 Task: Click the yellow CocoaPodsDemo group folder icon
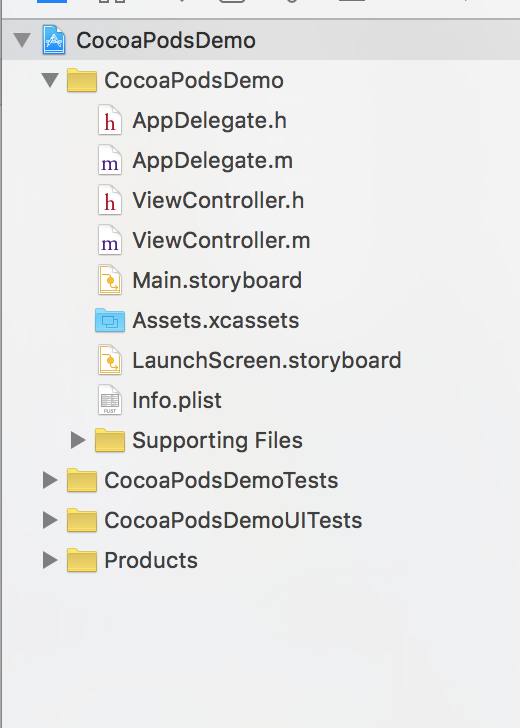[82, 80]
